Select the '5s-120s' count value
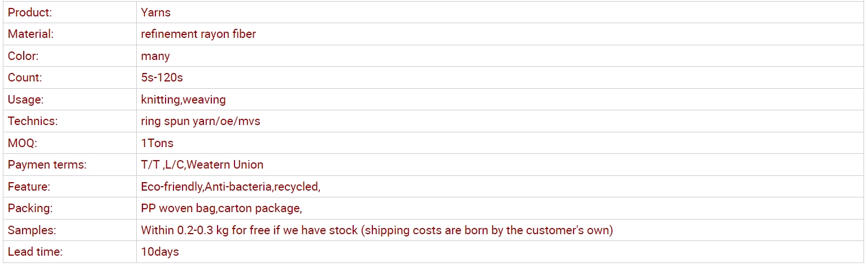 tap(162, 77)
